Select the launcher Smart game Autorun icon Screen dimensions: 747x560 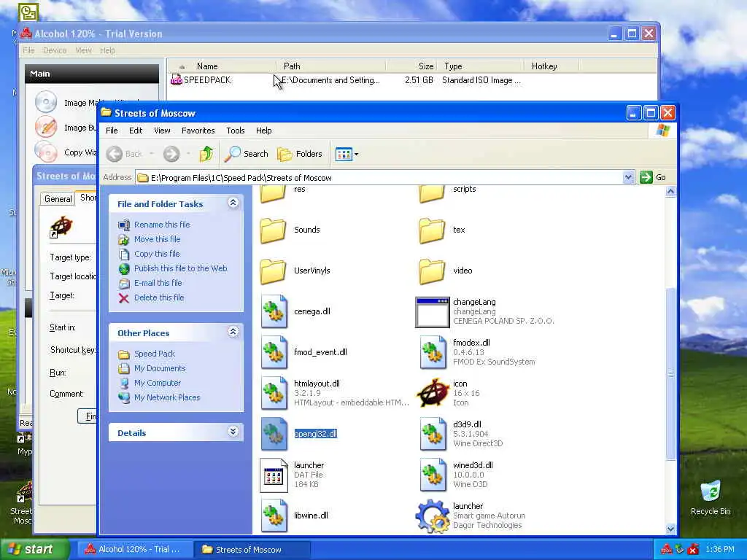433,516
